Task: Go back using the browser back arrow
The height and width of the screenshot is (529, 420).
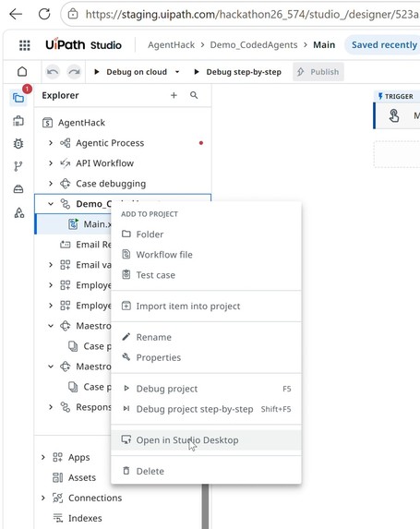Action: coord(16,14)
